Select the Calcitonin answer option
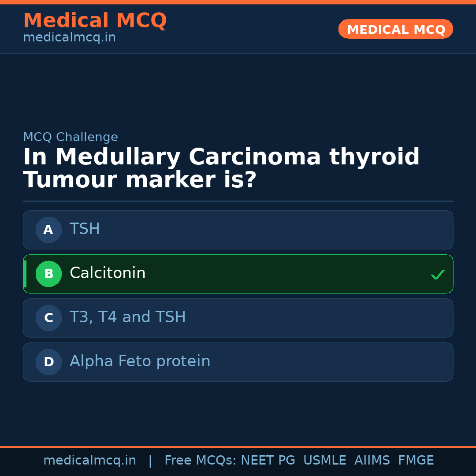Screen dimensions: 476x476 (x=238, y=274)
